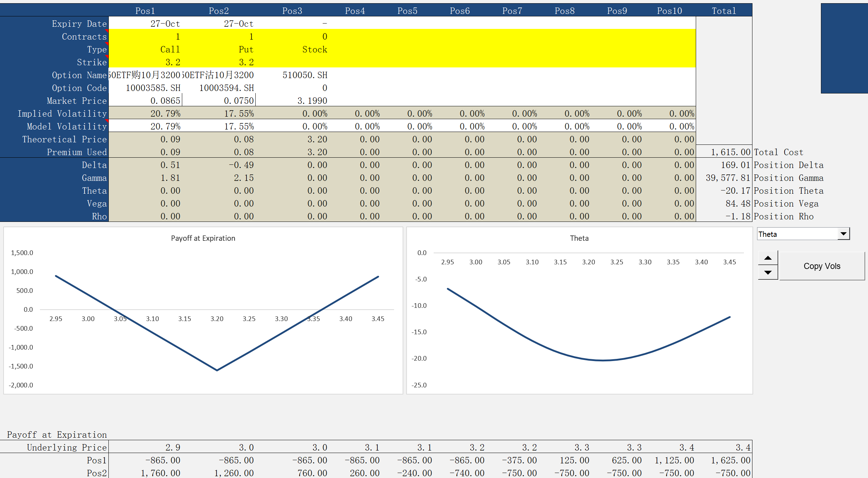Select Pos2 Market Price cell 0.0750
This screenshot has height=478, width=868.
219,101
